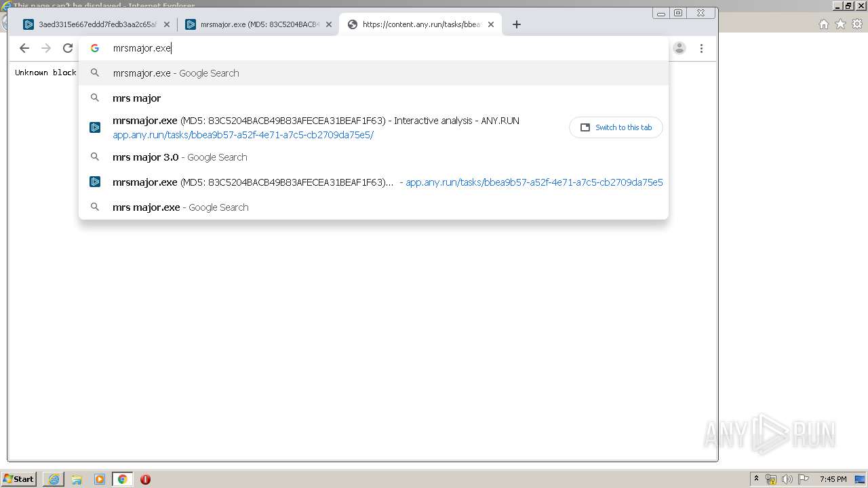
Task: Click the Google logo in the omnibox
Action: click(95, 48)
